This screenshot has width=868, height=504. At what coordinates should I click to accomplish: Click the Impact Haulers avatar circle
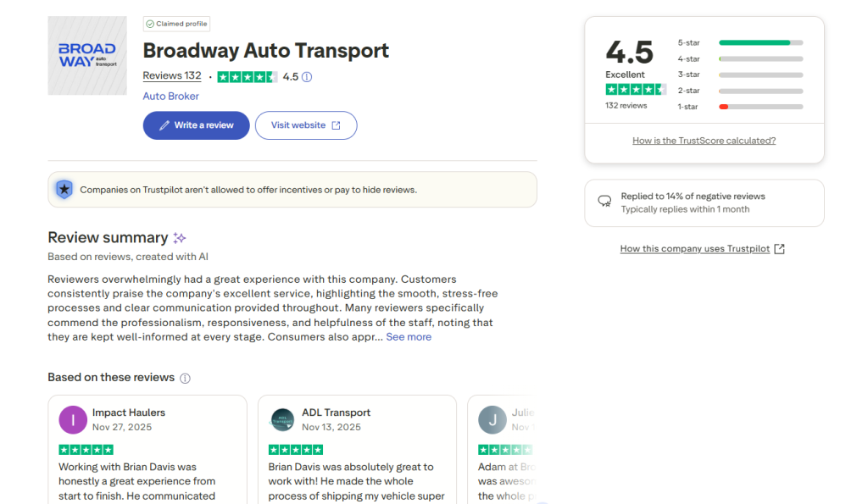[x=72, y=419]
